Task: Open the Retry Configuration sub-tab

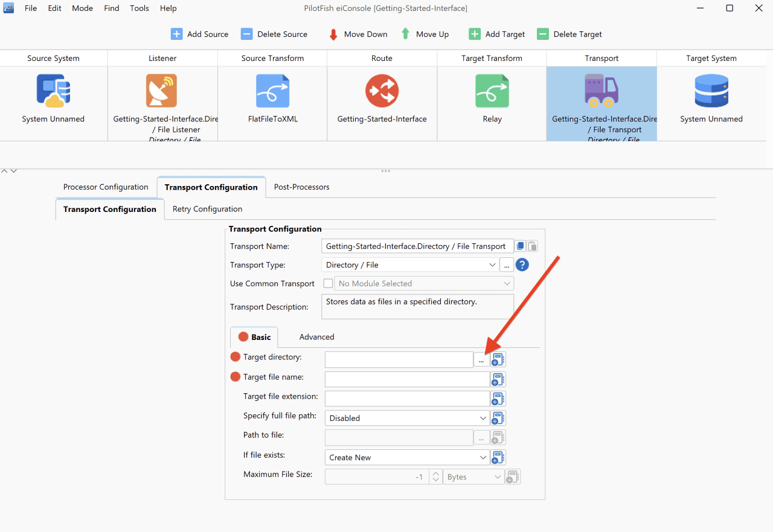Action: pyautogui.click(x=207, y=209)
